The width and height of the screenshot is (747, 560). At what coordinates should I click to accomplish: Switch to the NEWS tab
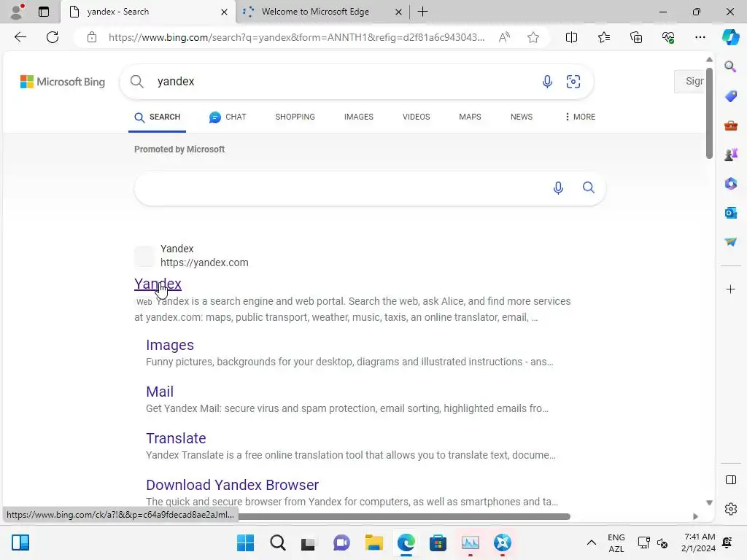click(521, 117)
